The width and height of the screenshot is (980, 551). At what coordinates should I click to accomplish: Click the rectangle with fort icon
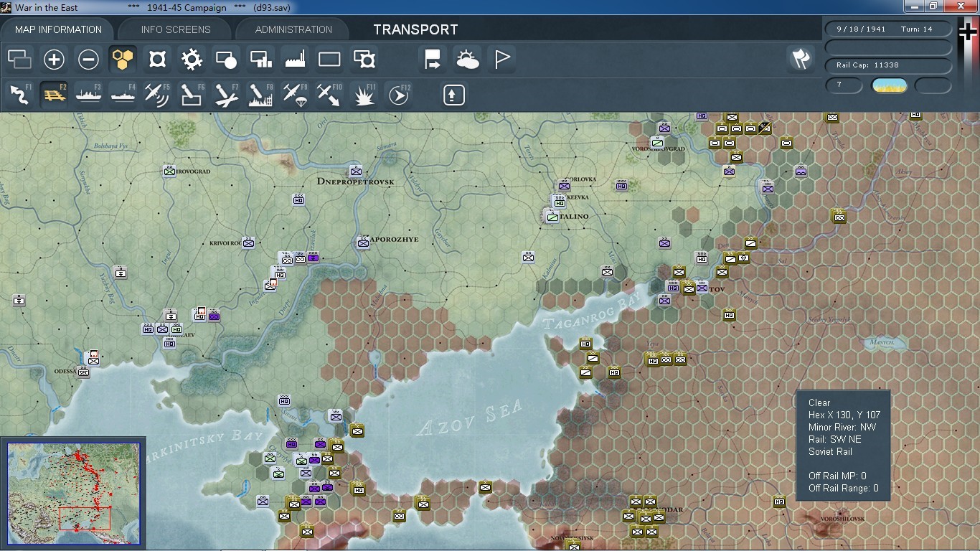364,60
